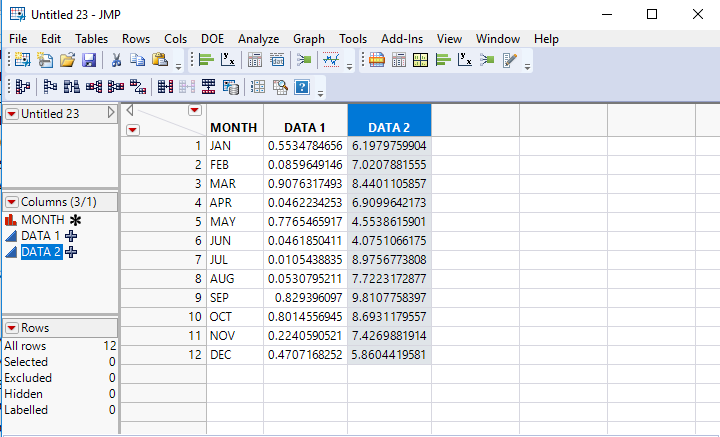Open the Graph menu

(309, 39)
